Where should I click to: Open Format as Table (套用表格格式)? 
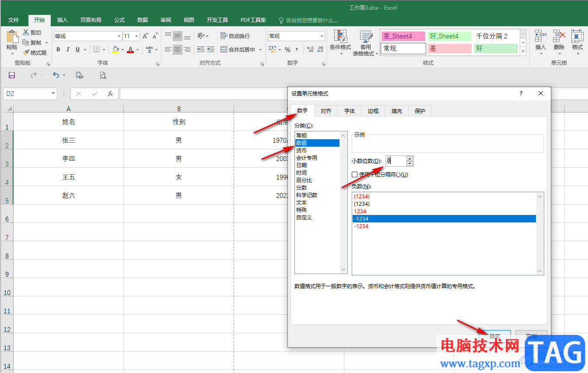[365, 43]
